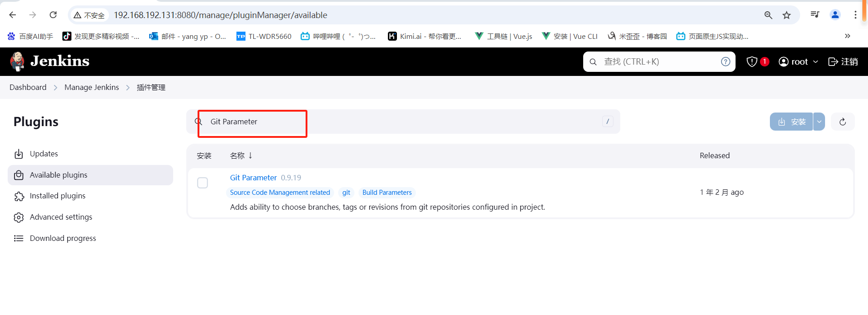Click the plugin search magnifier icon
Image resolution: width=868 pixels, height=315 pixels.
point(198,122)
